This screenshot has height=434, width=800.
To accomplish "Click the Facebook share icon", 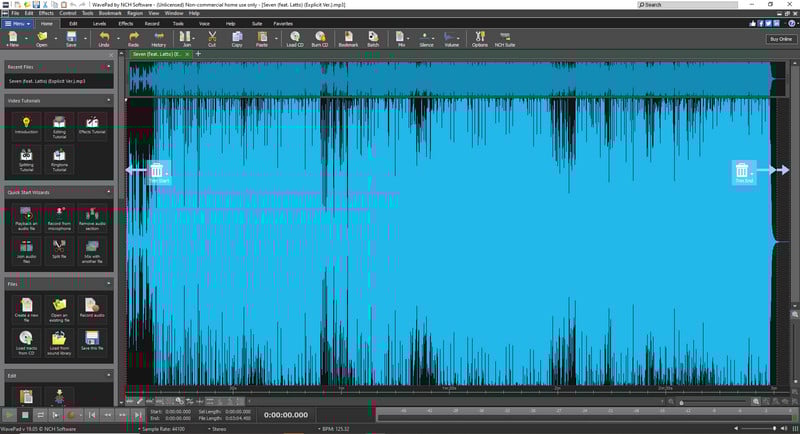I will tap(760, 23).
